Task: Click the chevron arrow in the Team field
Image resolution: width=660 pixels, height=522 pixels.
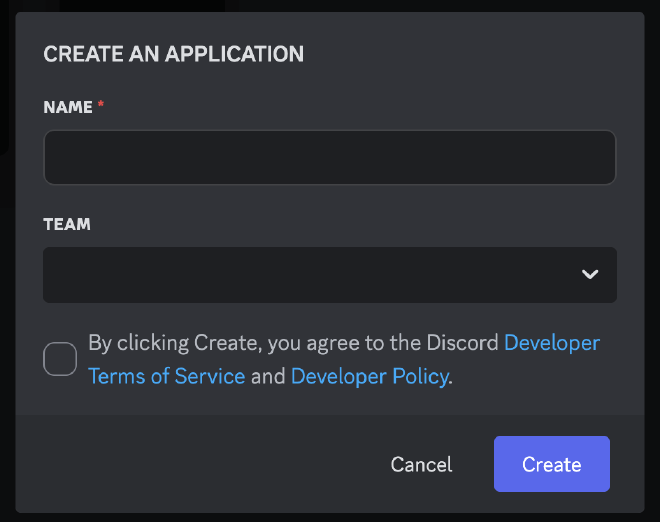Action: tap(590, 275)
